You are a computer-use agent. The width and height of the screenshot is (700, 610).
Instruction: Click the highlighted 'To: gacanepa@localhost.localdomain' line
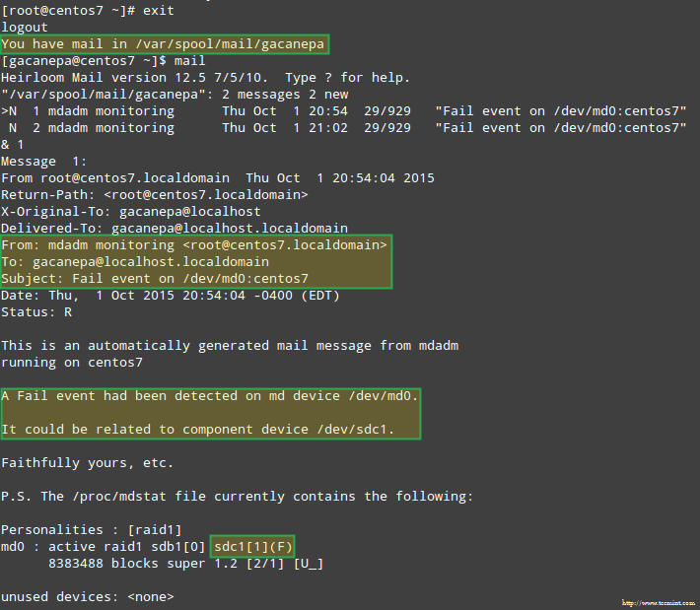point(135,262)
